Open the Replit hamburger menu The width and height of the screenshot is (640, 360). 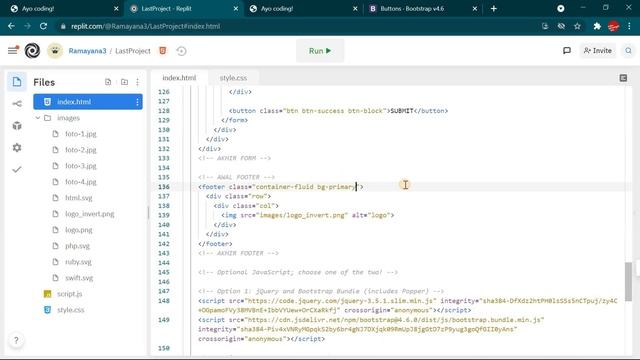13,51
